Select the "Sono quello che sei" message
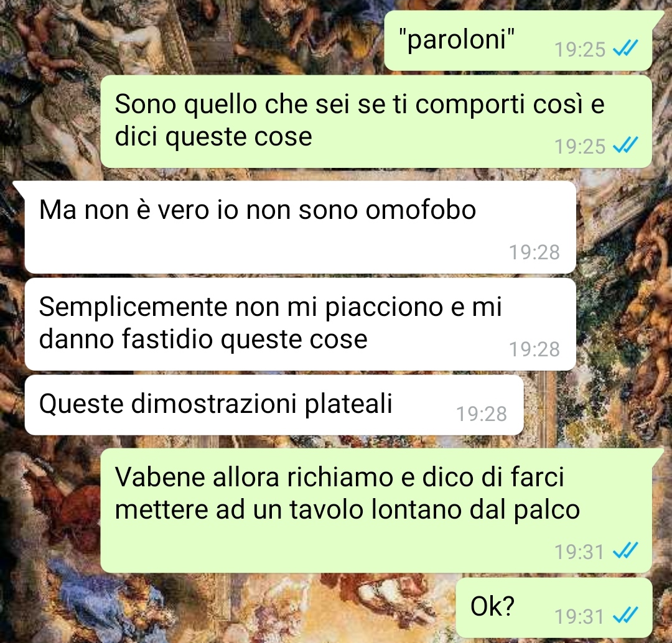672x643 pixels. click(x=376, y=121)
